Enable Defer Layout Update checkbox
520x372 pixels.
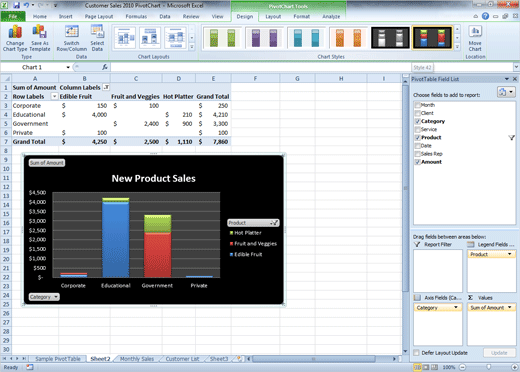pos(416,352)
